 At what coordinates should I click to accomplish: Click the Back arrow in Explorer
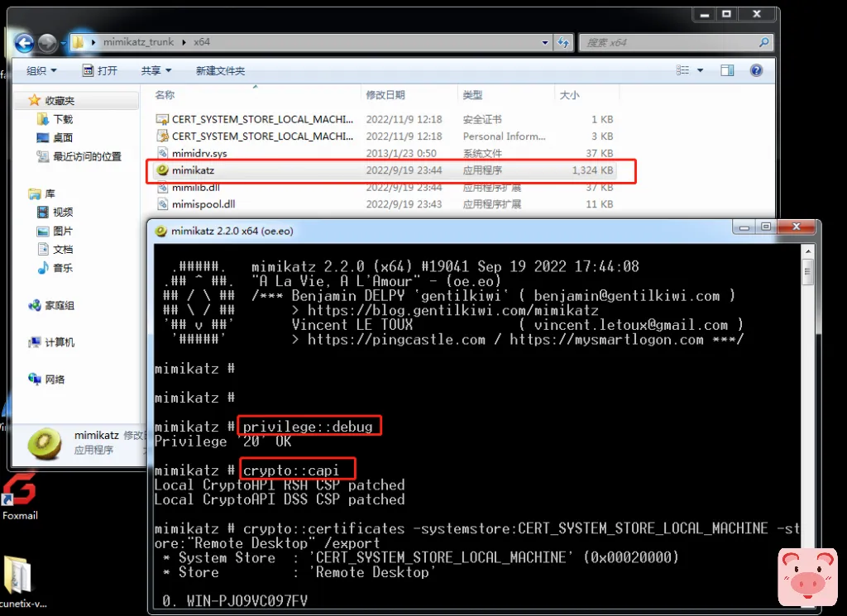pos(24,42)
